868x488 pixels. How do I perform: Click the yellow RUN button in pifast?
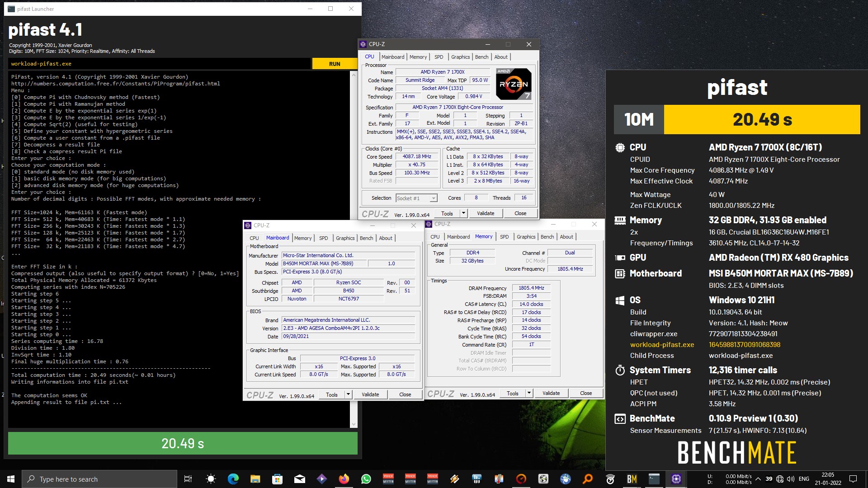(x=335, y=64)
